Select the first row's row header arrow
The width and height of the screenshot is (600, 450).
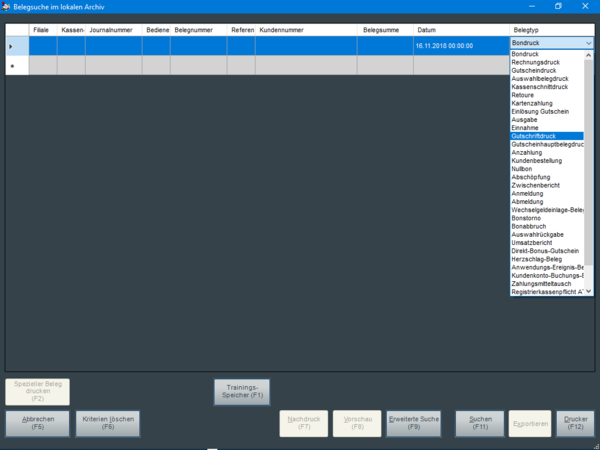12,46
